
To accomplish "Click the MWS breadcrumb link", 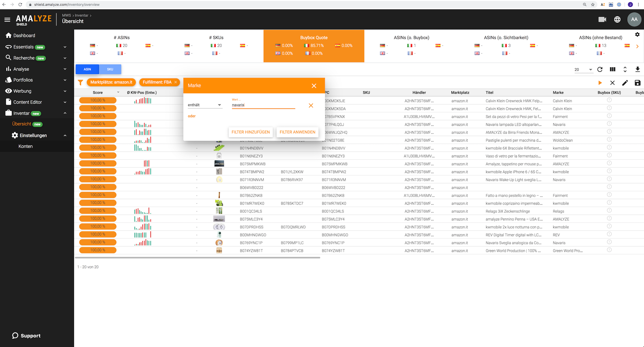I will click(66, 15).
